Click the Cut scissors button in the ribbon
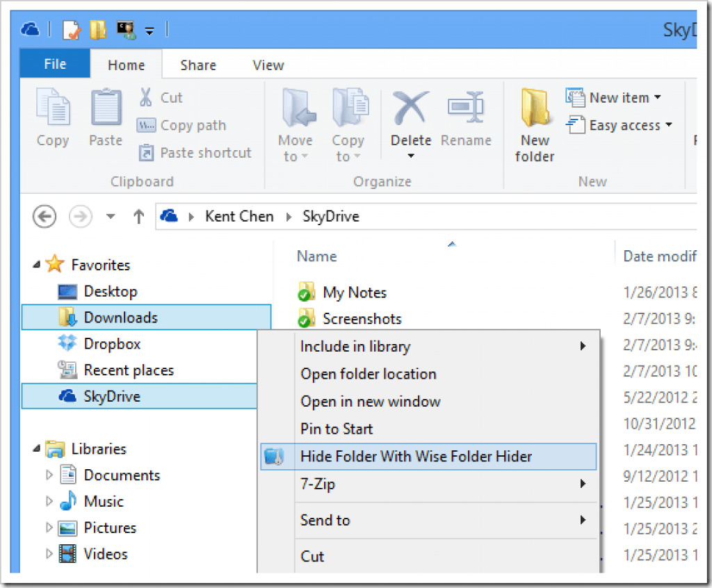This screenshot has height=588, width=712. [161, 97]
